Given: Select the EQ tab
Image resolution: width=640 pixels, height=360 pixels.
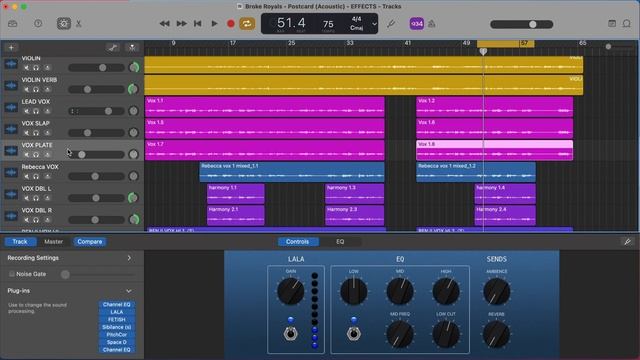Looking at the screenshot, I should click(x=340, y=242).
